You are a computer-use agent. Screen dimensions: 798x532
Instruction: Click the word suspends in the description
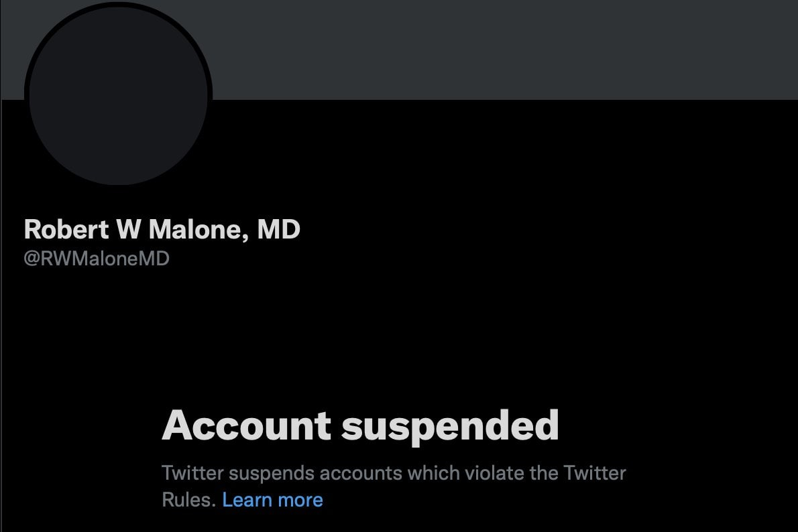[272, 474]
